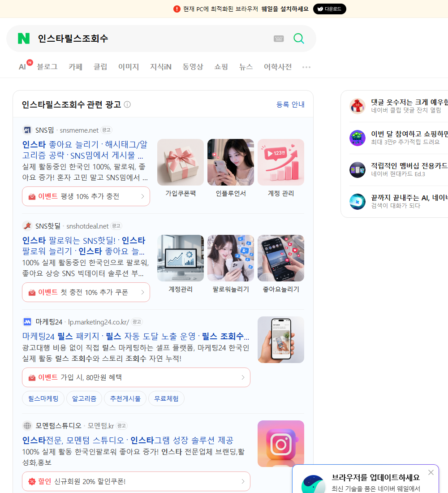Click the green search magnifier icon
The image size is (448, 493).
(x=299, y=39)
